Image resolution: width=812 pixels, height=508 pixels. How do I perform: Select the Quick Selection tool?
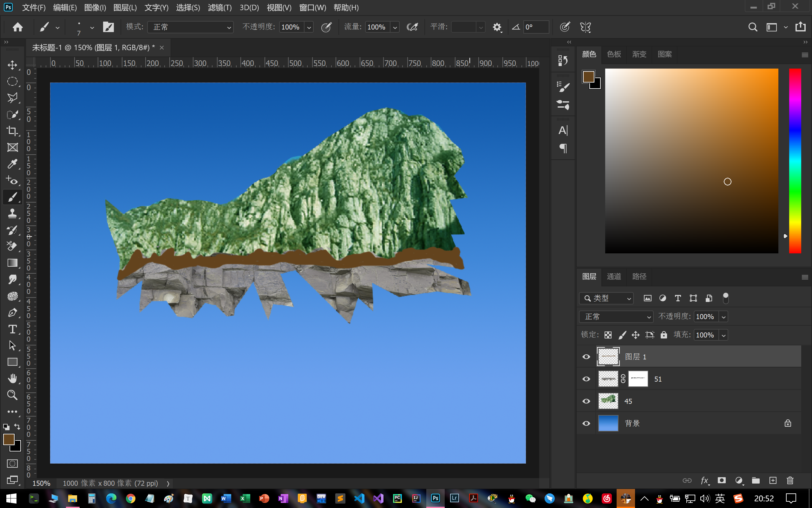click(x=12, y=114)
